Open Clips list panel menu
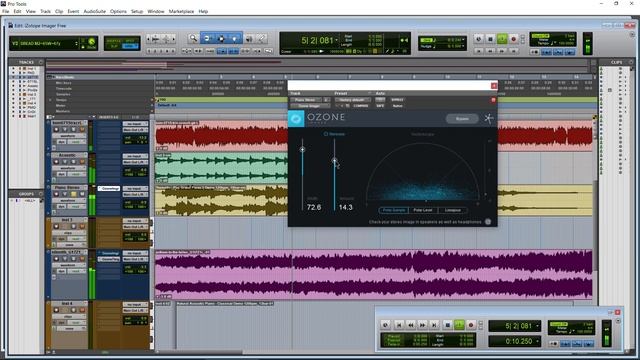This screenshot has height=360, width=640. pos(631,62)
